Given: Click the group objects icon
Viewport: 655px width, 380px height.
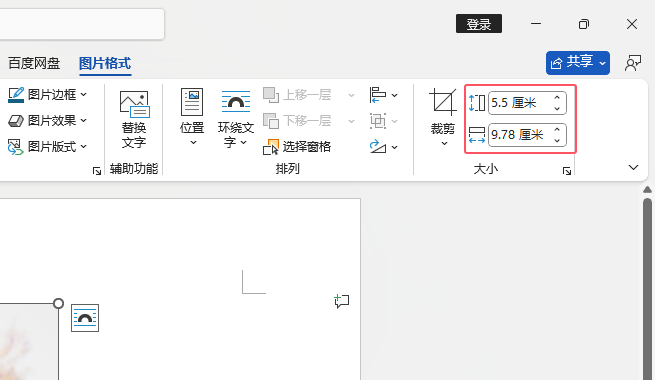Looking at the screenshot, I should pos(378,121).
